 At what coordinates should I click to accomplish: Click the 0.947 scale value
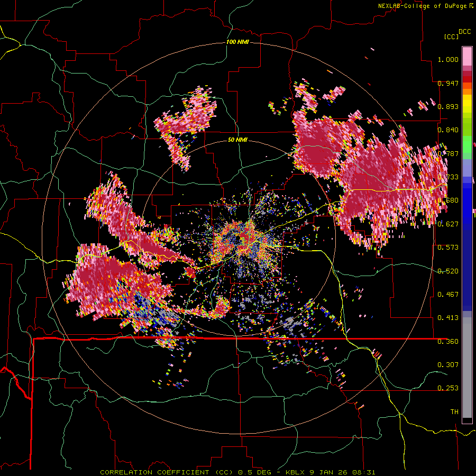(448, 83)
